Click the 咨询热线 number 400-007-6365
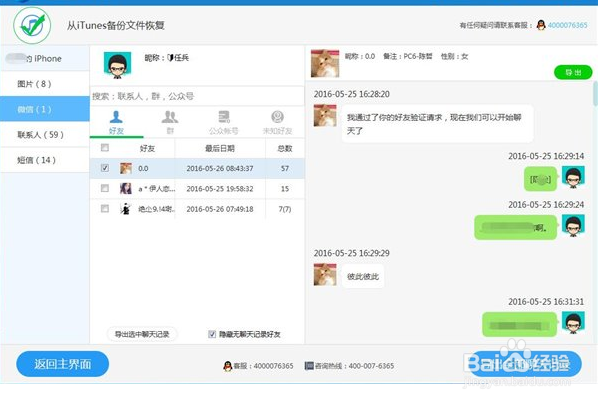Viewport: 604px width, 403px height. point(371,366)
